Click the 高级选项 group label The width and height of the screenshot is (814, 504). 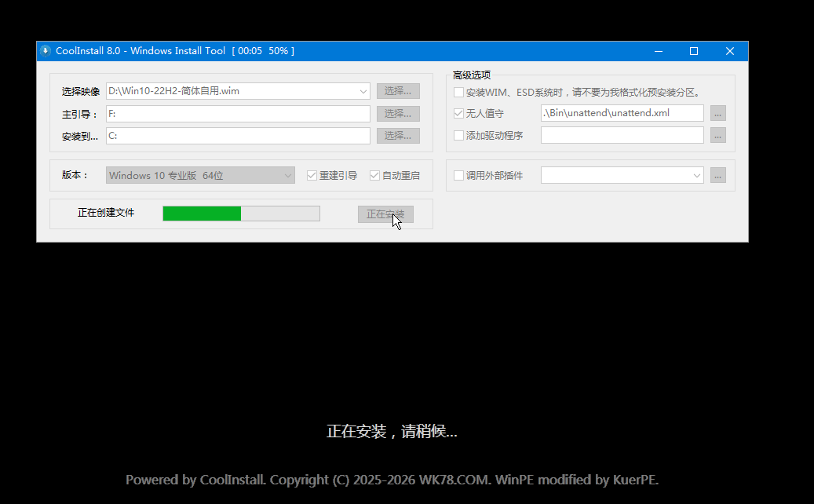coord(472,75)
